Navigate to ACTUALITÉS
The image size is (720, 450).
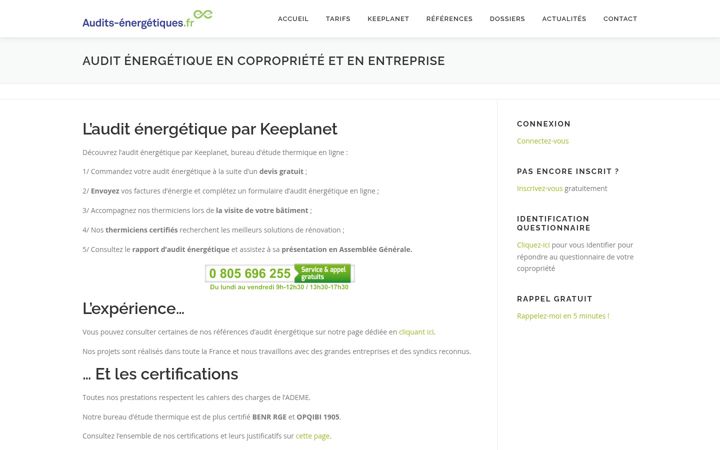(564, 19)
